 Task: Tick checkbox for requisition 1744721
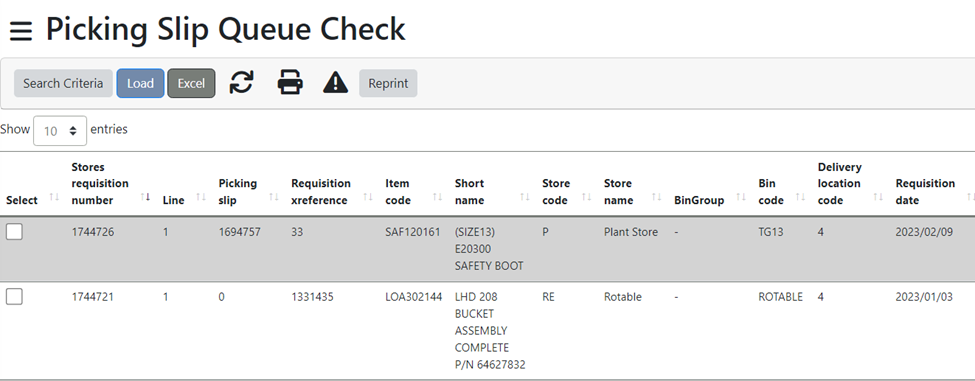(14, 297)
